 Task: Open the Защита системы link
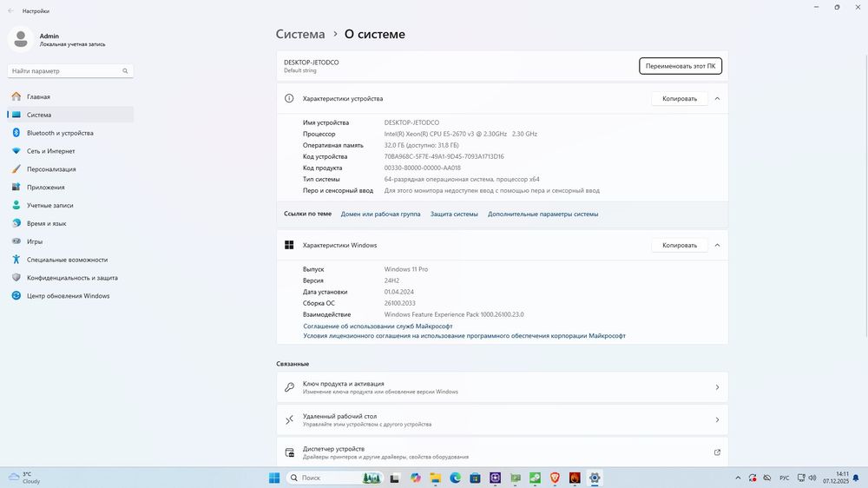coord(454,214)
